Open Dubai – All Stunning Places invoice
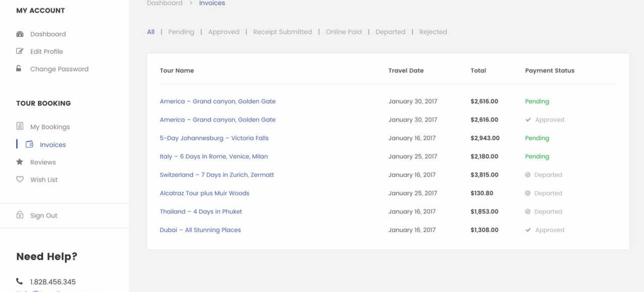644x292 pixels. tap(200, 230)
